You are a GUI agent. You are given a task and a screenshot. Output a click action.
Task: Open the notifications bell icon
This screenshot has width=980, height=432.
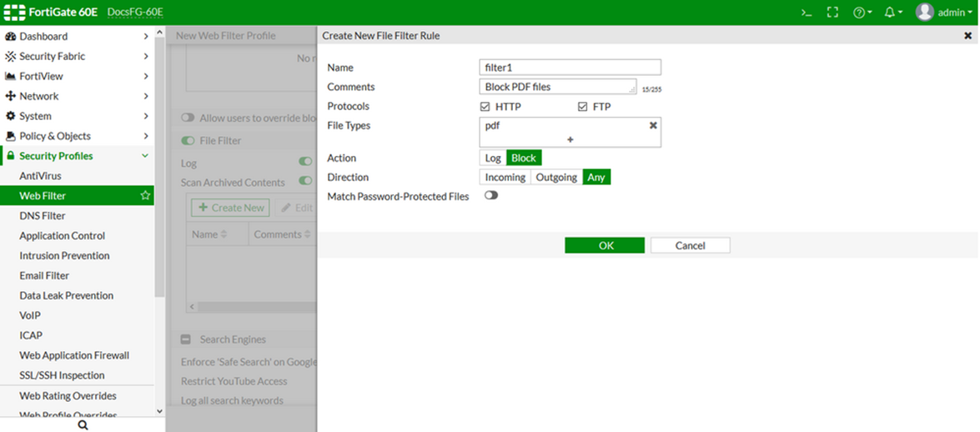tap(892, 13)
